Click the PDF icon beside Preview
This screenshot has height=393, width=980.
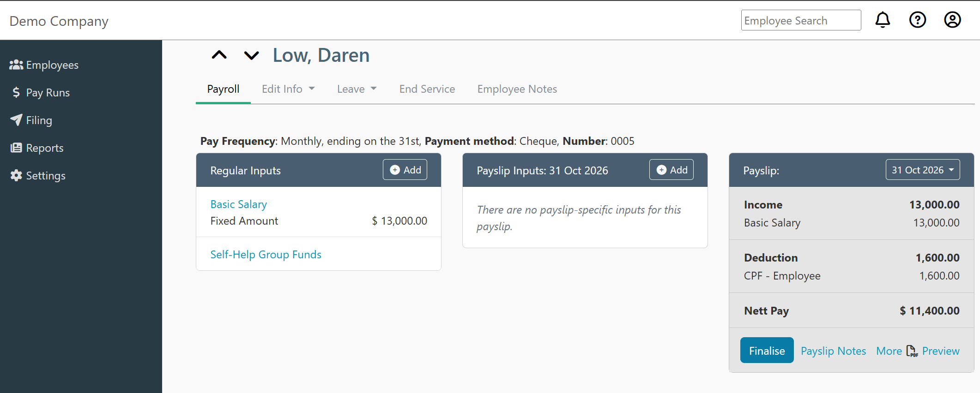(x=912, y=351)
